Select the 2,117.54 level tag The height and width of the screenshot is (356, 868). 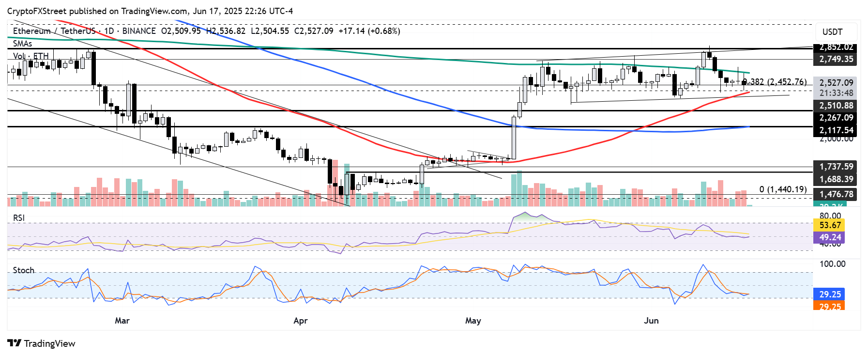tap(836, 130)
